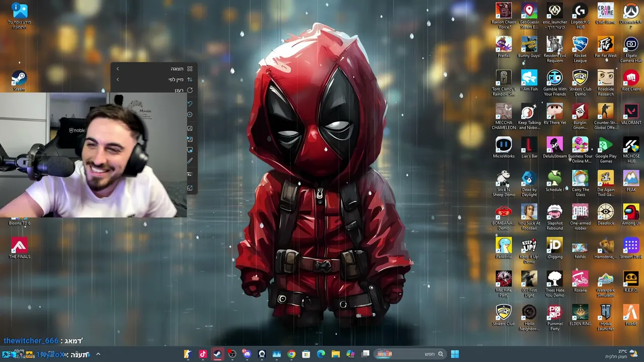The image size is (644, 362).
Task: Select the VALORANT desktop icon
Action: pyautogui.click(x=631, y=114)
